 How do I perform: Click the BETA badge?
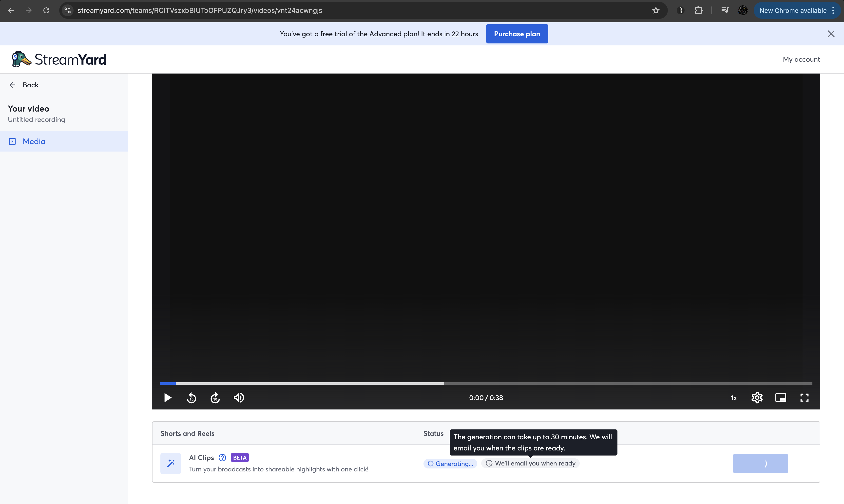[x=240, y=457]
